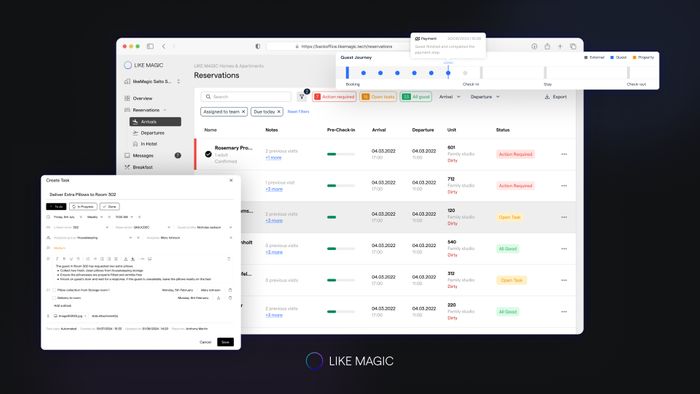
Task: Toggle the All good filter chip
Action: coord(416,96)
